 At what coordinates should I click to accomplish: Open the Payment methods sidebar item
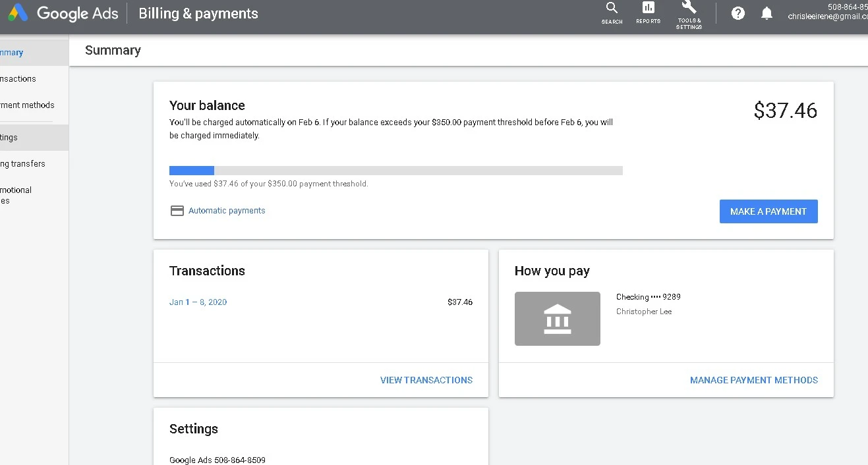point(34,105)
